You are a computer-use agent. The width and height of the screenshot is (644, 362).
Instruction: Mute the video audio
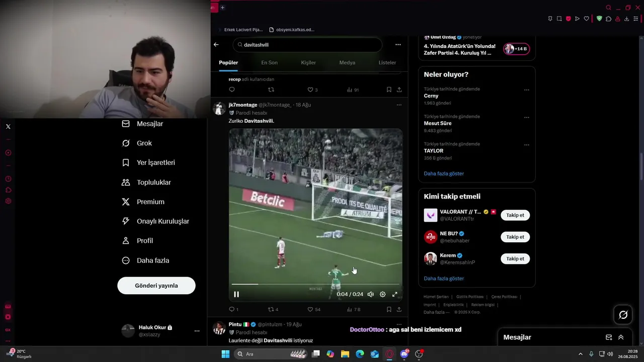pos(370,294)
